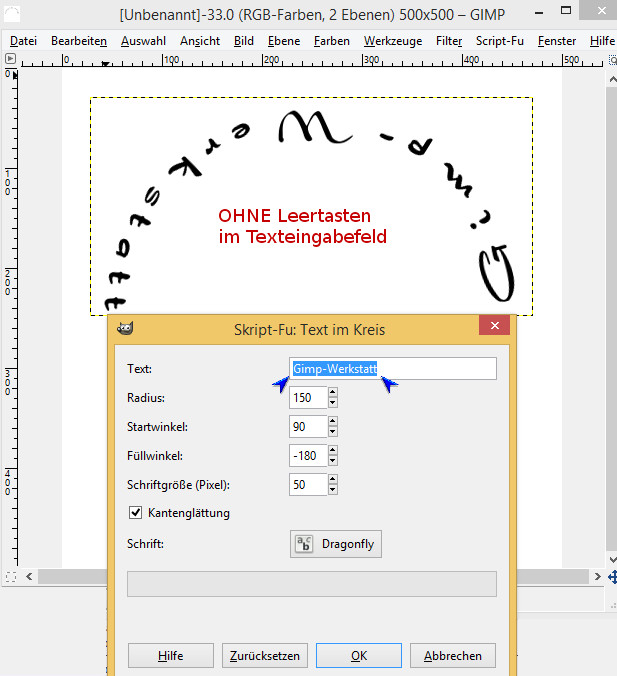617x676 pixels.
Task: Decrease the Startwinkel value with down arrow
Action: pyautogui.click(x=332, y=432)
